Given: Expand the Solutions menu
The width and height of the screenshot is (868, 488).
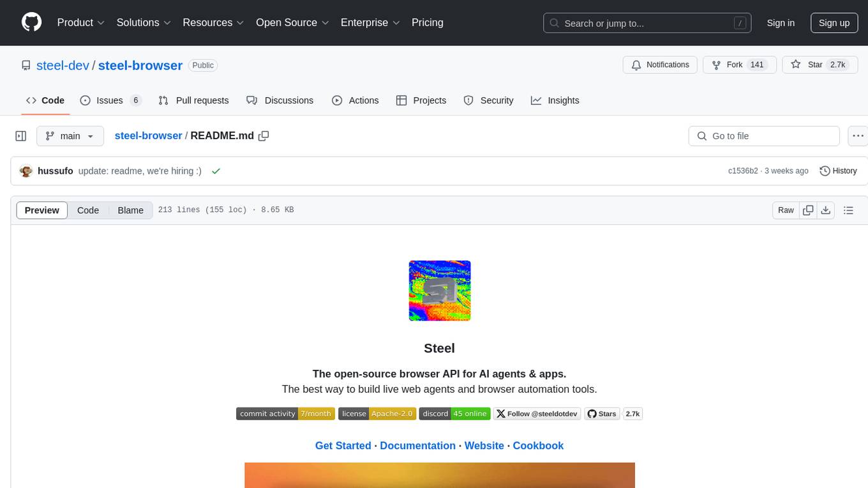Looking at the screenshot, I should pos(144,22).
